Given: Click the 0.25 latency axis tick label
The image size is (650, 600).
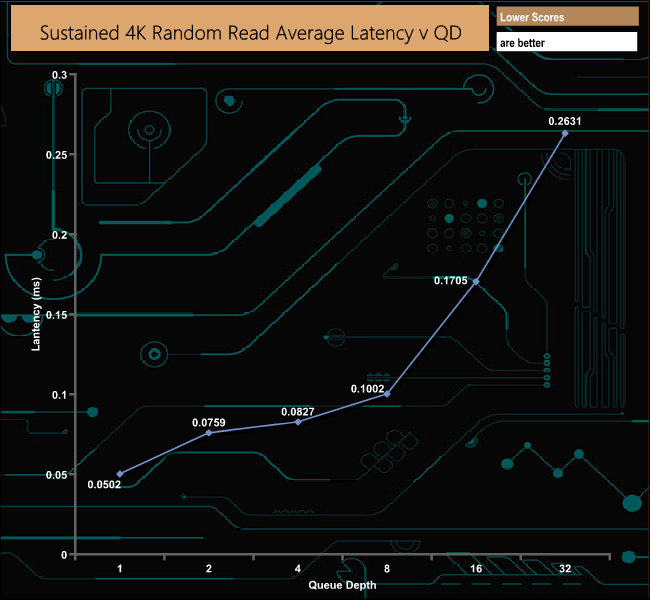Looking at the screenshot, I should point(56,155).
